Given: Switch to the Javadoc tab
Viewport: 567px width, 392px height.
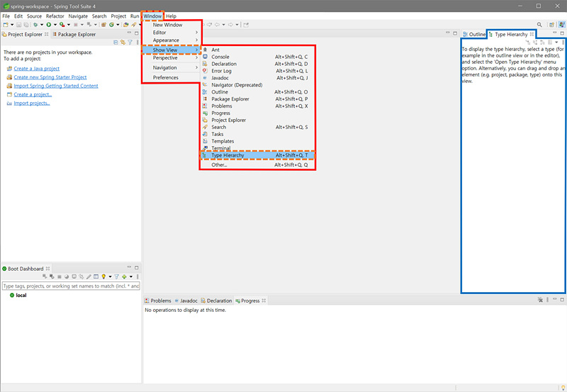Looking at the screenshot, I should tap(186, 301).
